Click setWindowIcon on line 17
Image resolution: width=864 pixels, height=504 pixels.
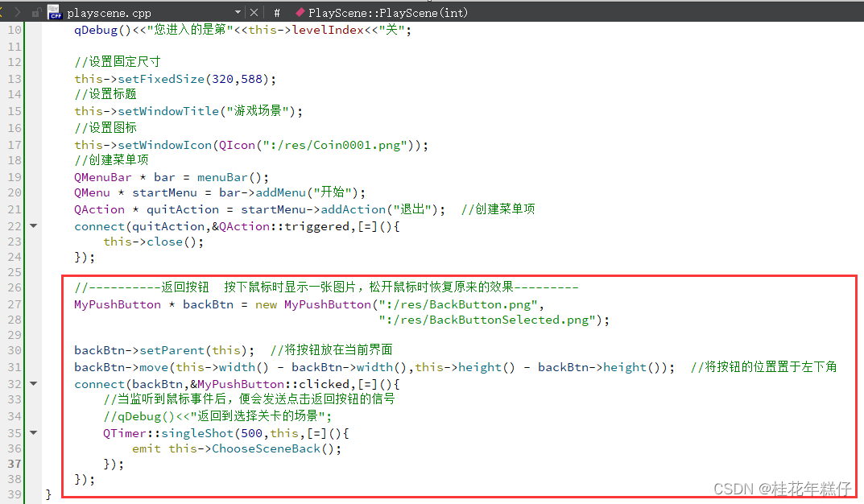click(x=165, y=145)
